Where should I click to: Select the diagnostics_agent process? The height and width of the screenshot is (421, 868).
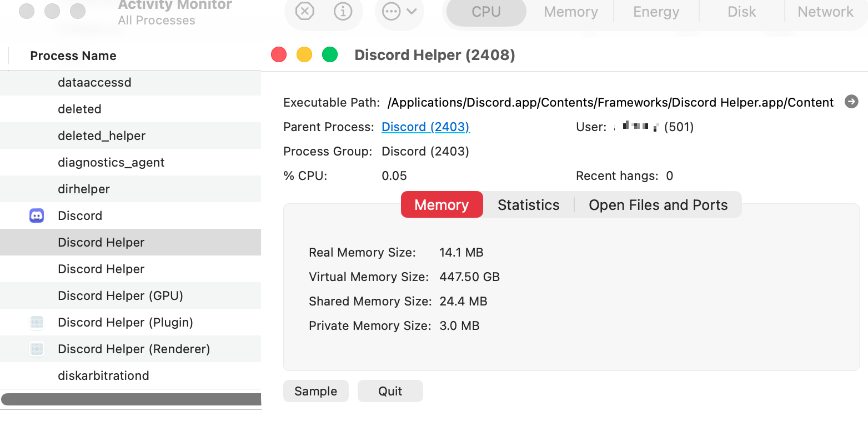click(111, 162)
